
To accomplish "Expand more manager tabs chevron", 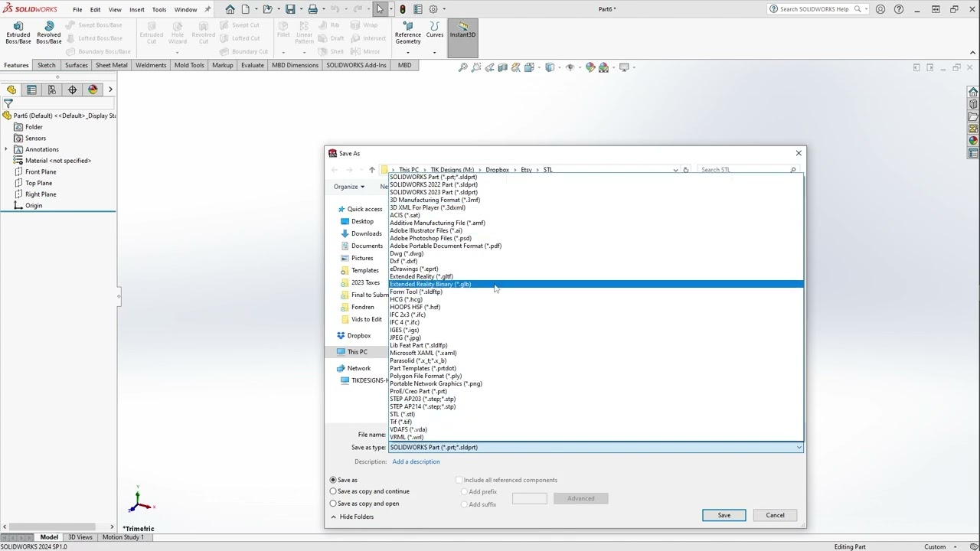I will pyautogui.click(x=110, y=90).
